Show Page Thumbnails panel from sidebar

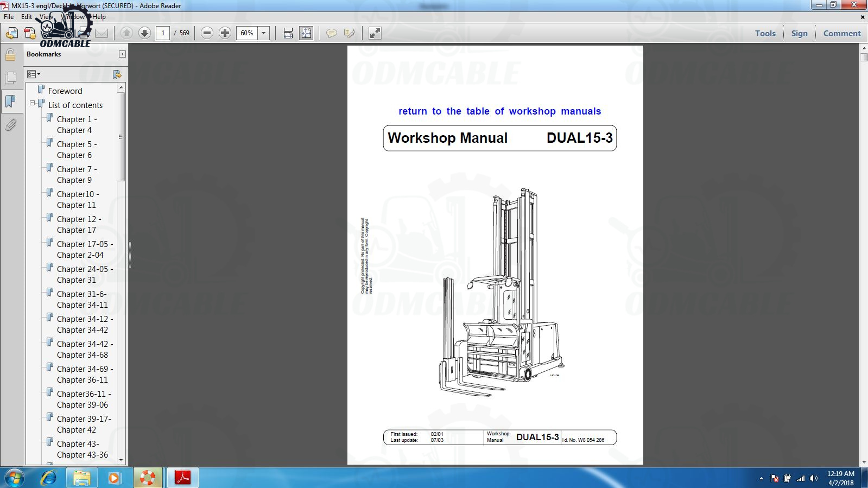(10, 78)
